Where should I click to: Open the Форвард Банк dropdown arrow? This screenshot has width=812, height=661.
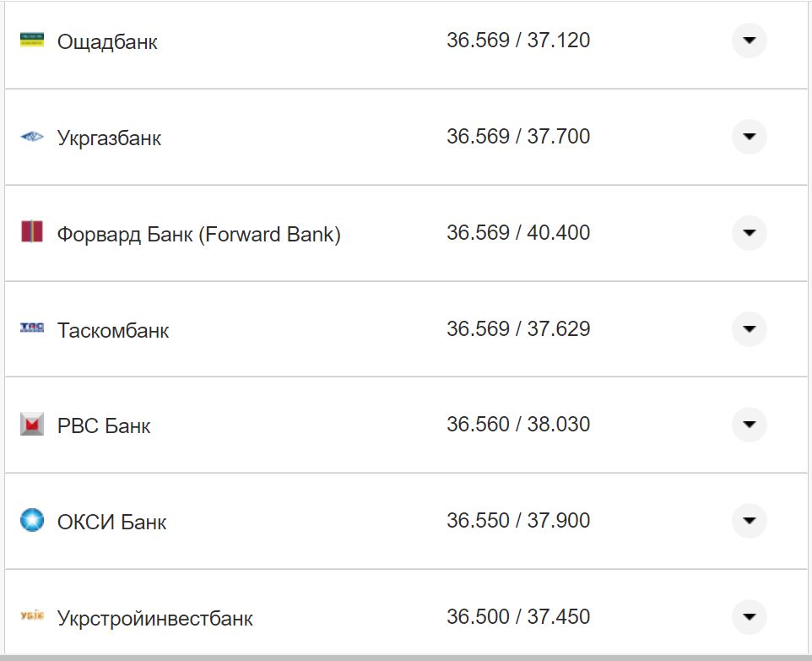pos(749,232)
